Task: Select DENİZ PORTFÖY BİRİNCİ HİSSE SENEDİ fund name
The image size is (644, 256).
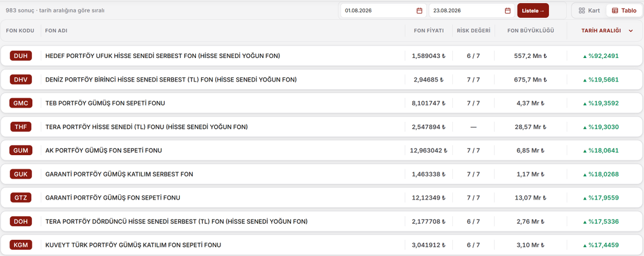Action: [171, 79]
